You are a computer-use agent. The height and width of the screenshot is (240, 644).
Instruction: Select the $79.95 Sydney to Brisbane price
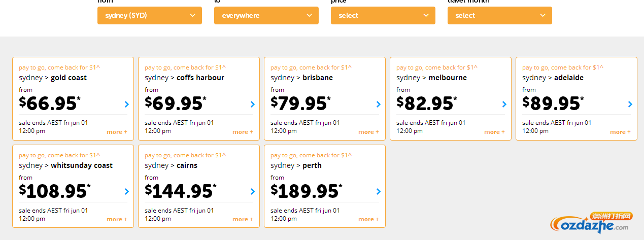(300, 103)
